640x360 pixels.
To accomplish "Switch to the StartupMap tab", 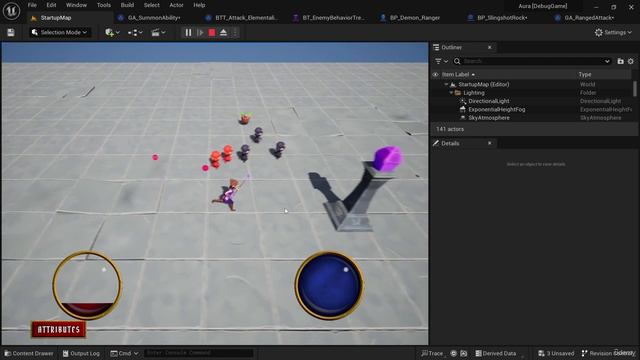I will 56,18.
